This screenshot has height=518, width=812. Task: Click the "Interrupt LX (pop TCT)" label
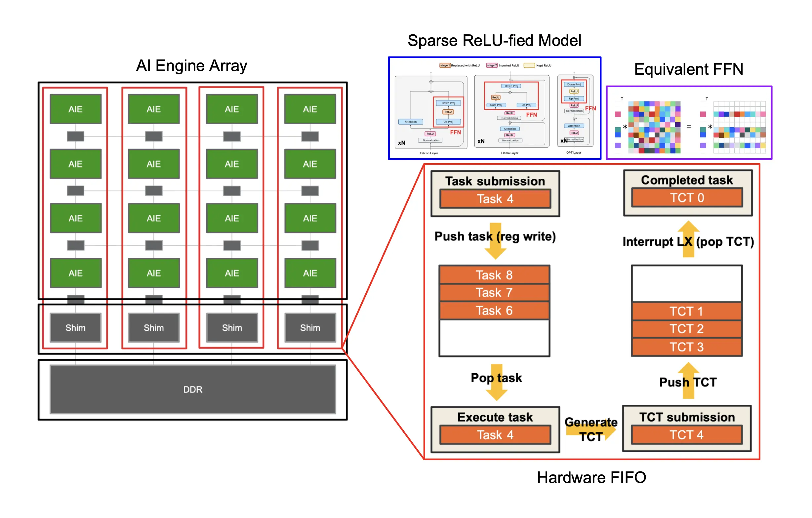tap(688, 241)
